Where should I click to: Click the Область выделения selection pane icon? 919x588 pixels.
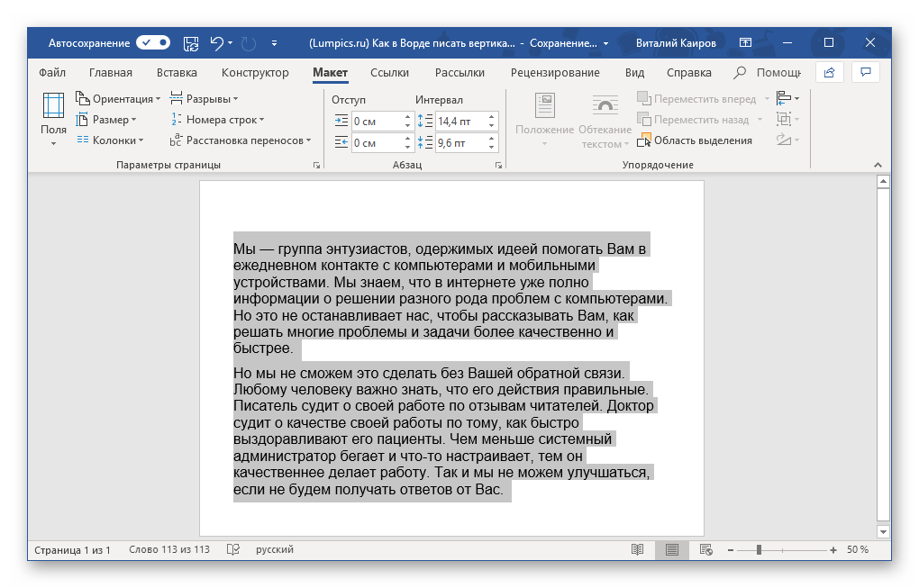(x=645, y=140)
